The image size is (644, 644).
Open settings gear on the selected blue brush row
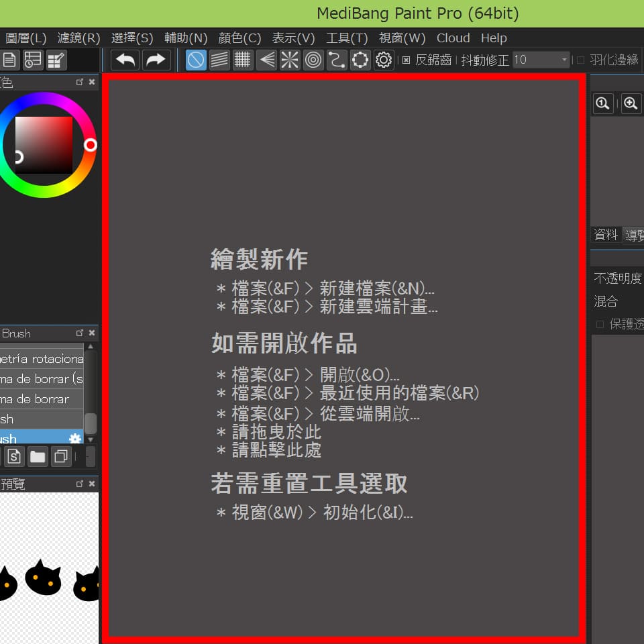point(75,438)
